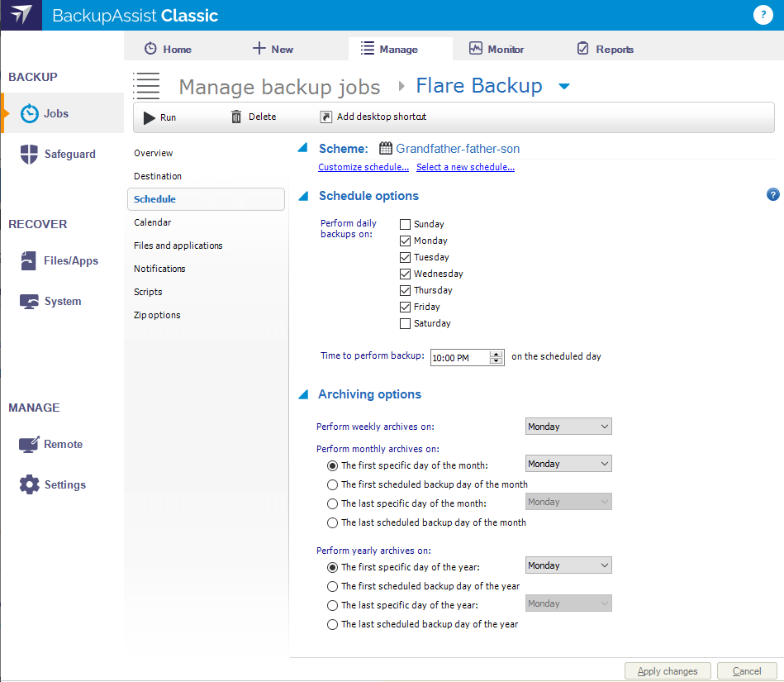Viewport: 784px width, 682px height.
Task: Select first specific day of the month
Action: click(332, 466)
